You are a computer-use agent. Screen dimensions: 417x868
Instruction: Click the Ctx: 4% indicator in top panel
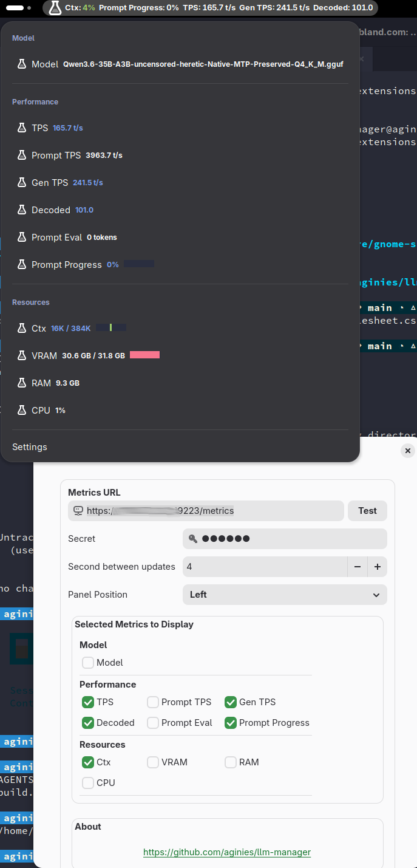[x=80, y=8]
